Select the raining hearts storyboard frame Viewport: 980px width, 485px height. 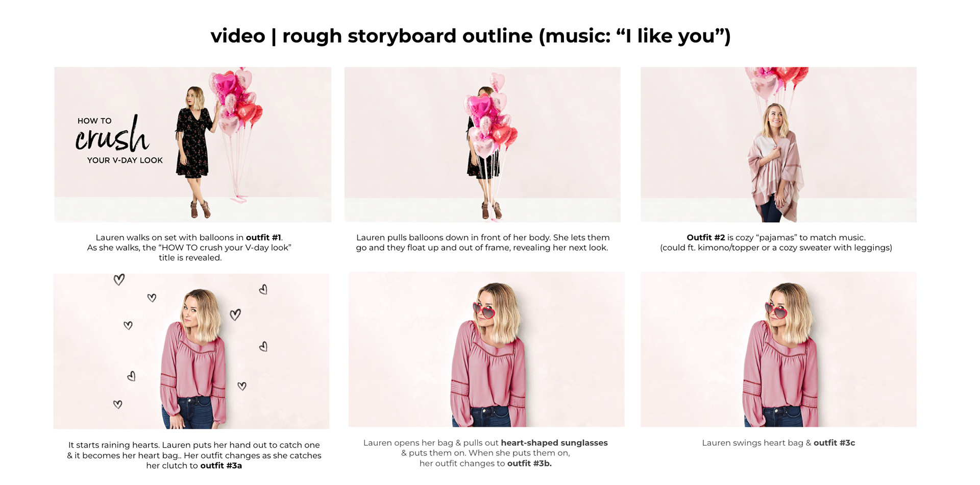pyautogui.click(x=191, y=351)
